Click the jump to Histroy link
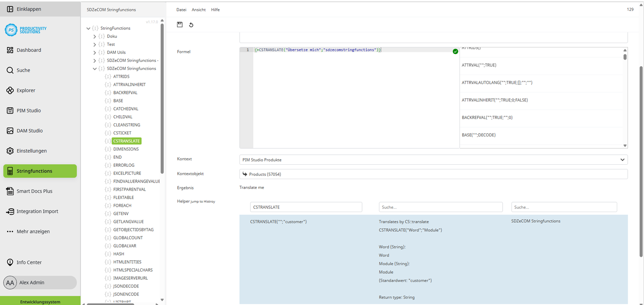The image size is (644, 305). (203, 201)
